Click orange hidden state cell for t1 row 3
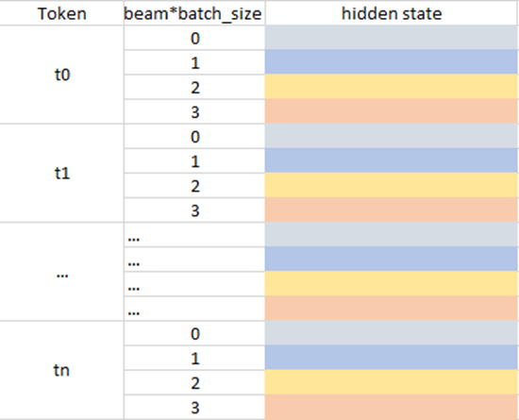 pyautogui.click(x=392, y=210)
